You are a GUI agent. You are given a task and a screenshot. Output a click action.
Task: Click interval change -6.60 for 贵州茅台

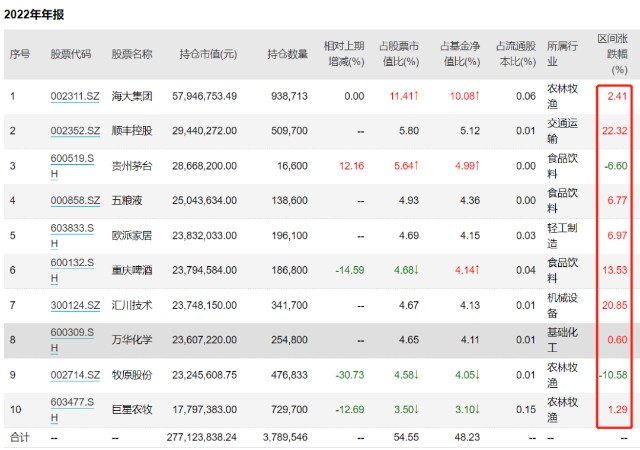616,166
